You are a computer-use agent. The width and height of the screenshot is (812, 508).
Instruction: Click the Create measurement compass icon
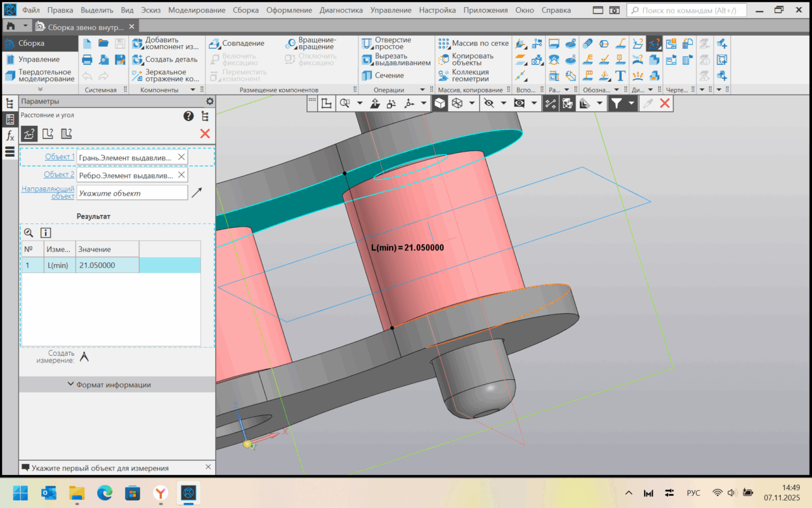[x=84, y=357]
